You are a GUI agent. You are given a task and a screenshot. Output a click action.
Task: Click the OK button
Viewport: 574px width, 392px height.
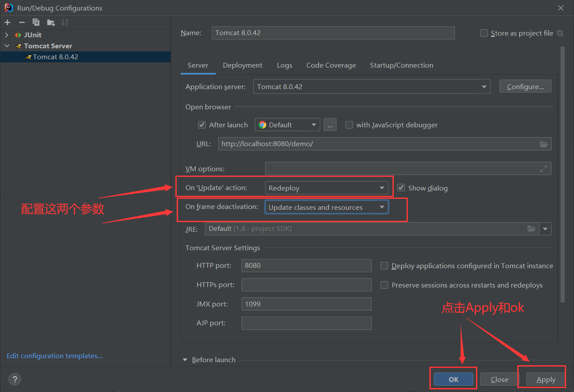tap(454, 379)
